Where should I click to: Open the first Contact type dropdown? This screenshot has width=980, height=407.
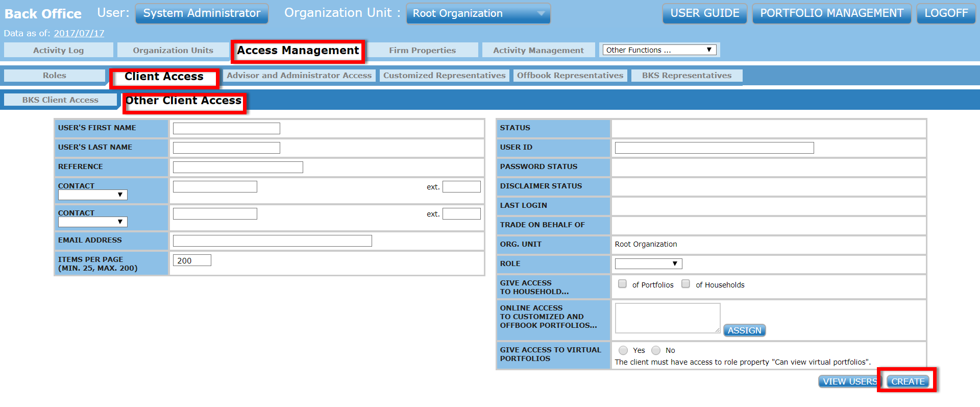click(x=92, y=195)
